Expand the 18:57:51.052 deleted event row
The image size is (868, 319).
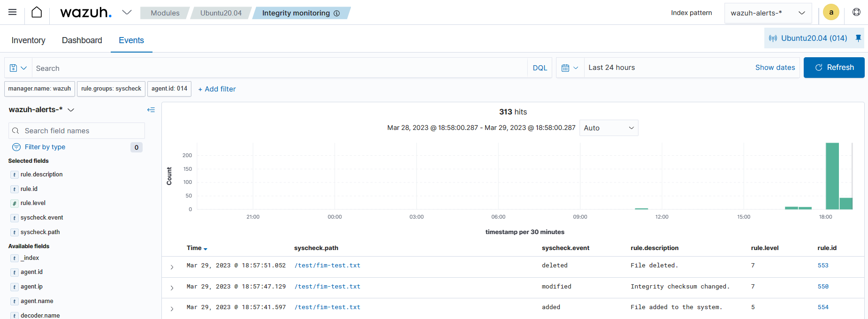pyautogui.click(x=172, y=267)
